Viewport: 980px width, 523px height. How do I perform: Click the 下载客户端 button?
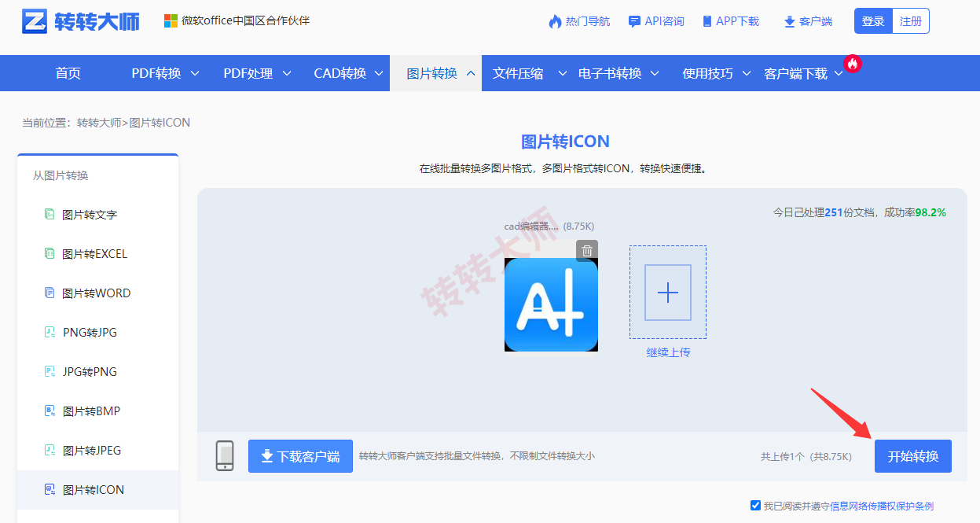[x=300, y=456]
